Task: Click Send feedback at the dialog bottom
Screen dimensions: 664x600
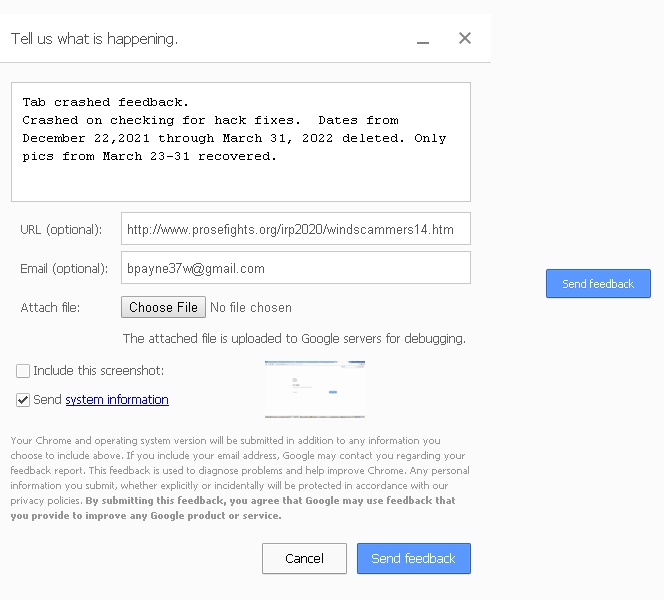Action: pyautogui.click(x=414, y=559)
